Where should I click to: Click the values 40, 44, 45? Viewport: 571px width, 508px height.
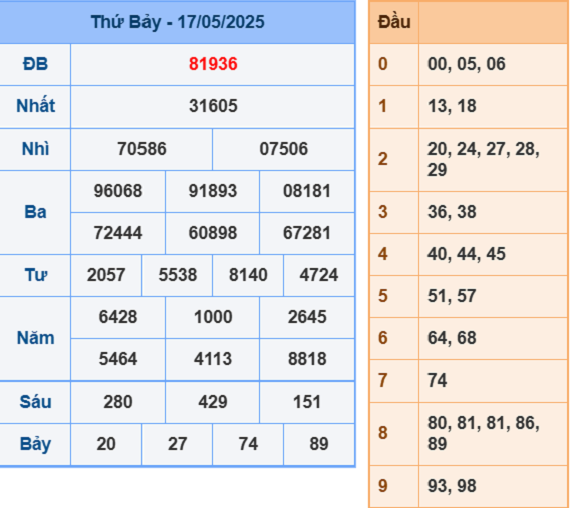[466, 254]
